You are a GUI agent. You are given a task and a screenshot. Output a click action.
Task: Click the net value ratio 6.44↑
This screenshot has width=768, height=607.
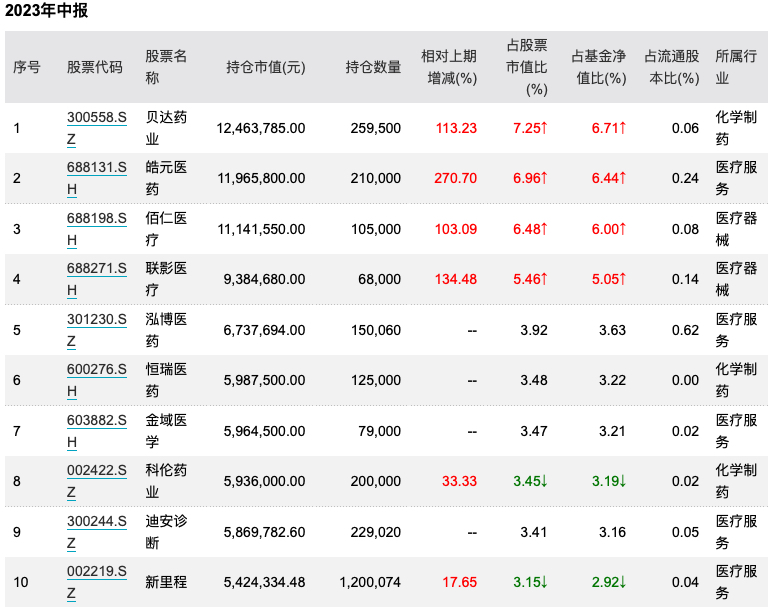(x=609, y=178)
